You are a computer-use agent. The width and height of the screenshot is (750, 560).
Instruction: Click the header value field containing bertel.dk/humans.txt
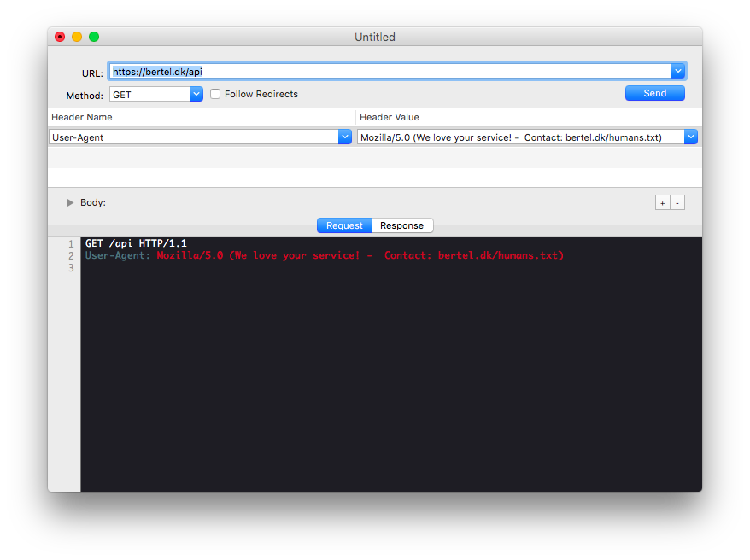point(513,136)
